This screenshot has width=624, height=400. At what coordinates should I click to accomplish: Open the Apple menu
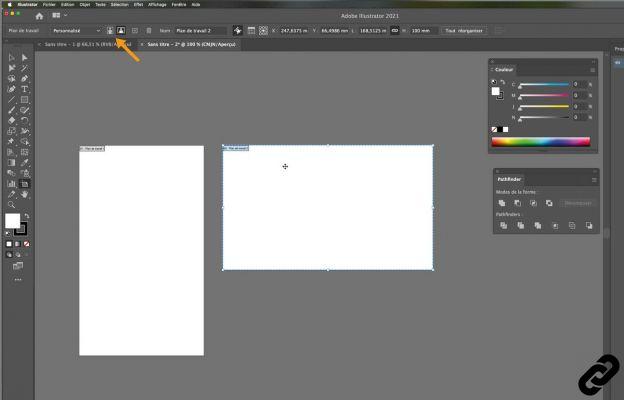pyautogui.click(x=10, y=4)
